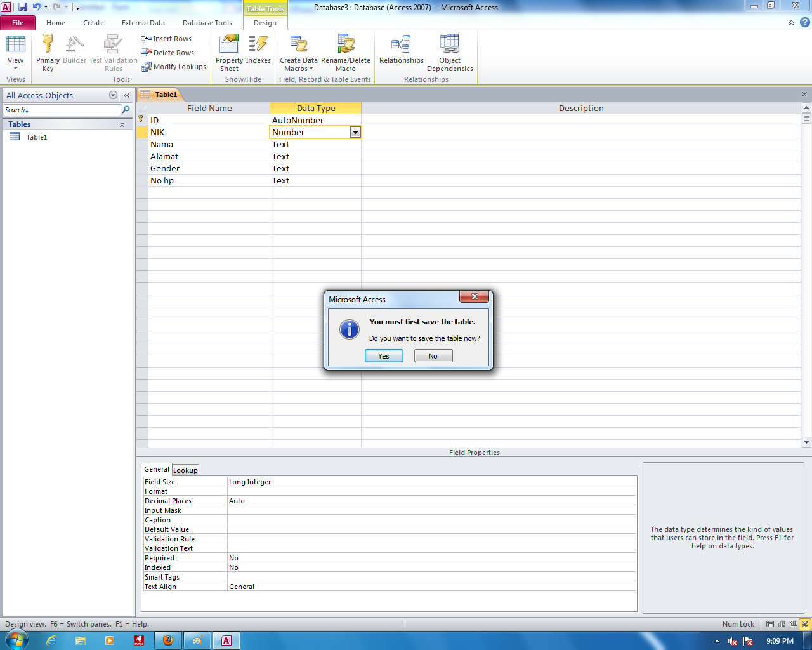The image size is (812, 650).
Task: Collapse the navigation pane with shutter button
Action: point(126,95)
